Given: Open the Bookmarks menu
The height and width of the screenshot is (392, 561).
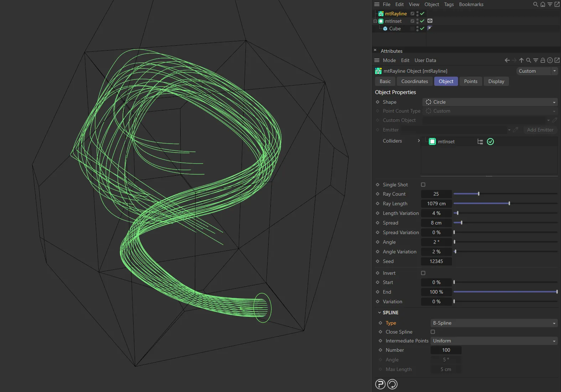Looking at the screenshot, I should point(471,4).
